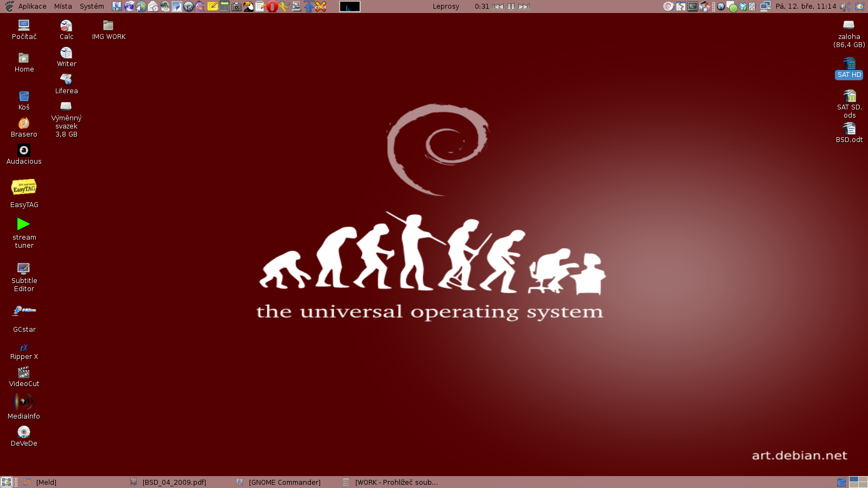This screenshot has width=868, height=488.
Task: Open the clock showing Pá, 12. bře, 11:14
Action: [x=806, y=7]
